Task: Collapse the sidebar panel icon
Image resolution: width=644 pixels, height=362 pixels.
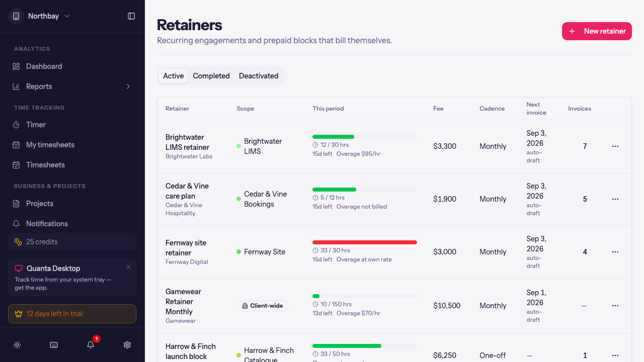Action: (131, 16)
